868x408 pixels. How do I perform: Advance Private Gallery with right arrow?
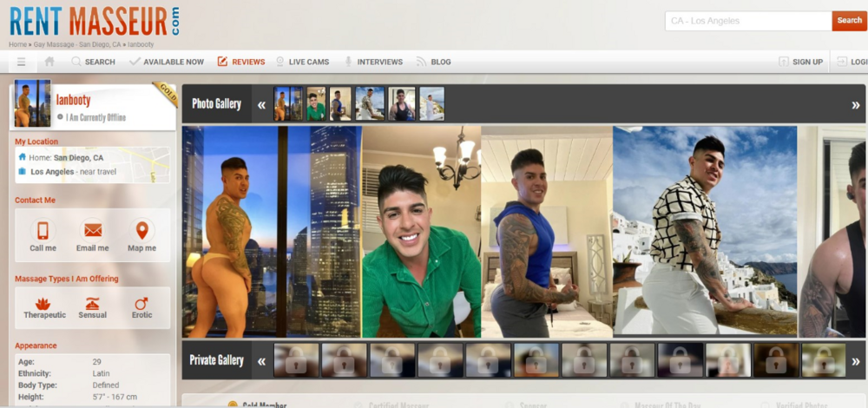click(855, 361)
